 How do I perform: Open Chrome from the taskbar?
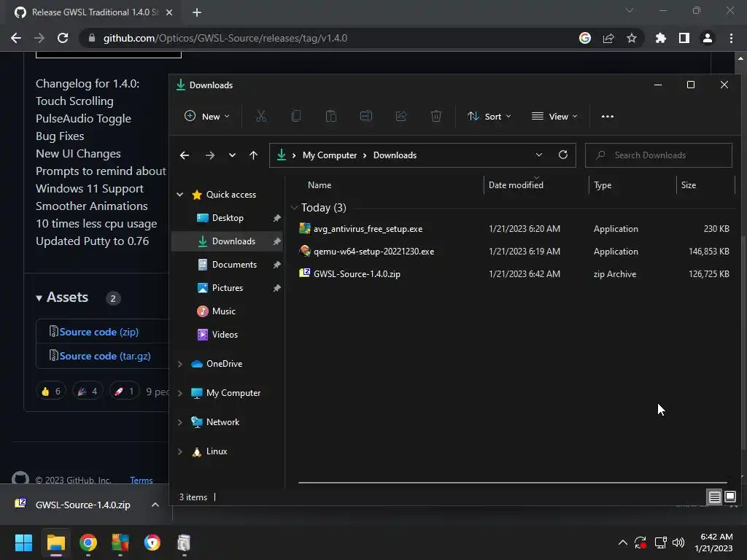(x=88, y=542)
